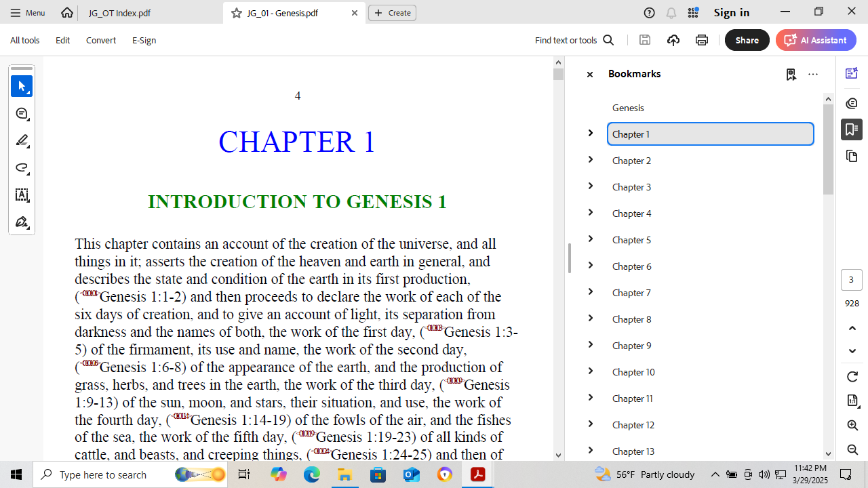Rotate the page with the rotate icon
Viewport: 868px width, 488px height.
[852, 377]
